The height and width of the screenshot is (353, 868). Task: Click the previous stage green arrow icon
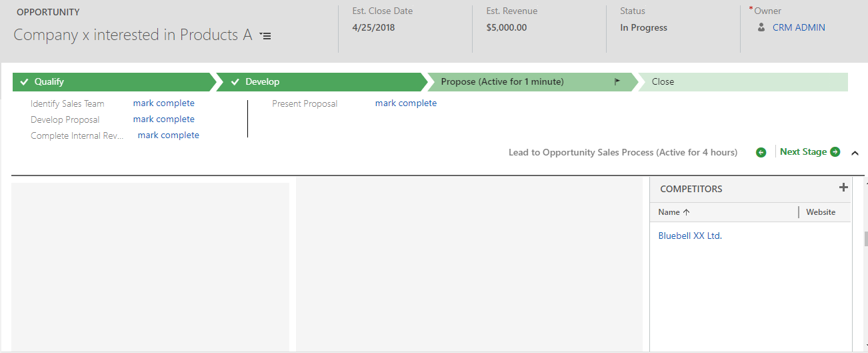point(761,152)
